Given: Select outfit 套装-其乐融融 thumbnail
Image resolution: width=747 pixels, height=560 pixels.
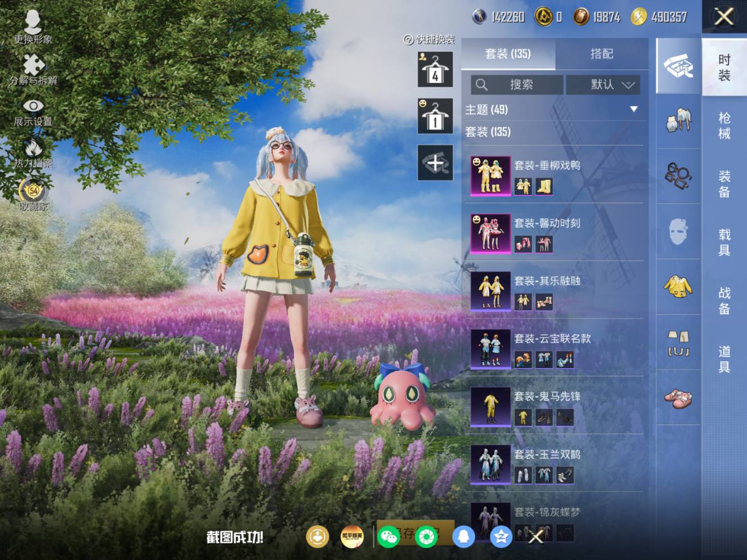Looking at the screenshot, I should [490, 292].
